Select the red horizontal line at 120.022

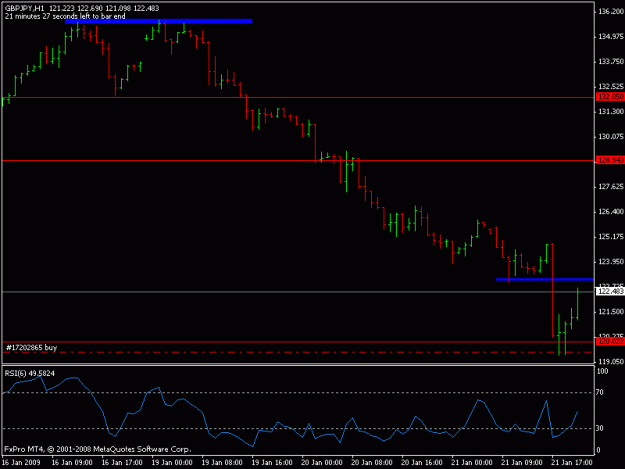[298, 342]
